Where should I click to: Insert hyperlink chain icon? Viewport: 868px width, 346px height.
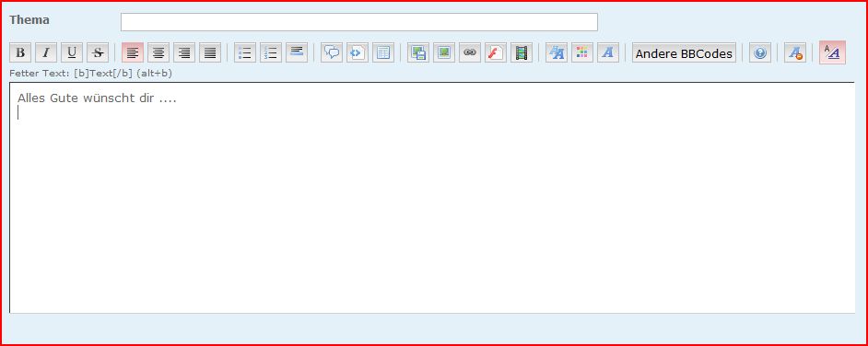click(469, 53)
